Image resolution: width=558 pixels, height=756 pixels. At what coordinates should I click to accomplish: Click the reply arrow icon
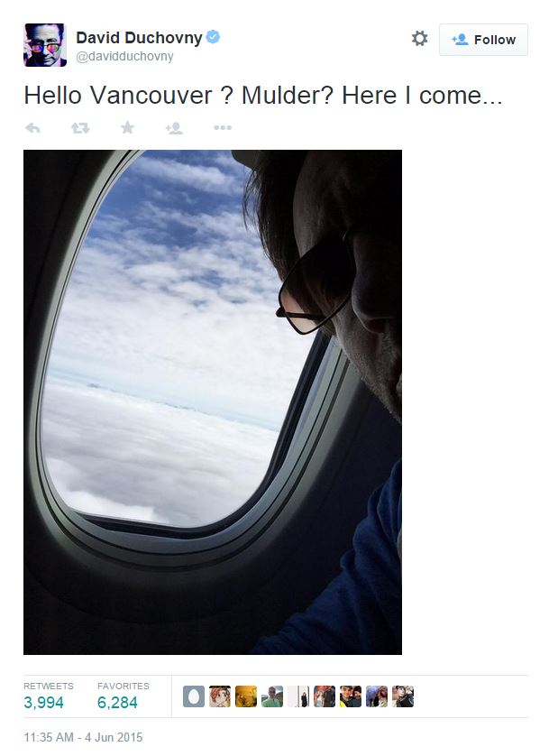click(32, 128)
